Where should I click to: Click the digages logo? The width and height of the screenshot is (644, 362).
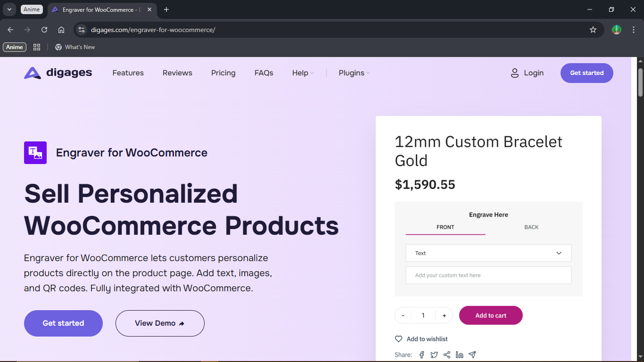(58, 73)
